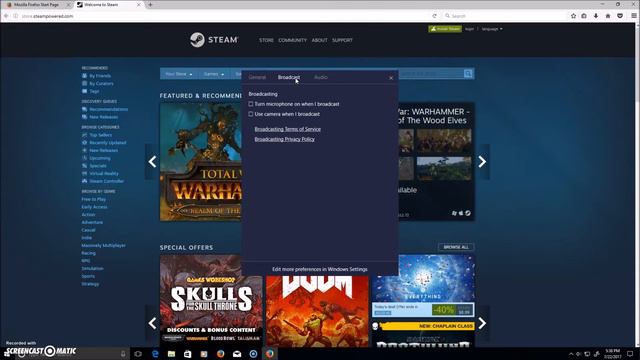Go to Firefox home page icon
Image resolution: width=640 pixels, height=360 pixels.
click(608, 16)
